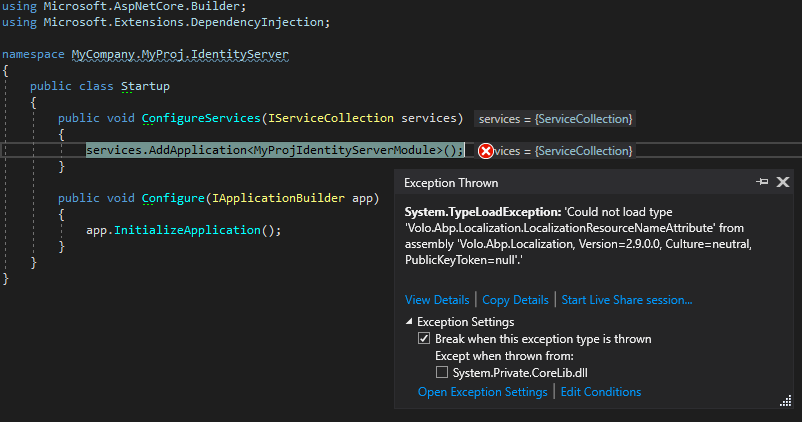Open Exception Settings link

pyautogui.click(x=482, y=392)
